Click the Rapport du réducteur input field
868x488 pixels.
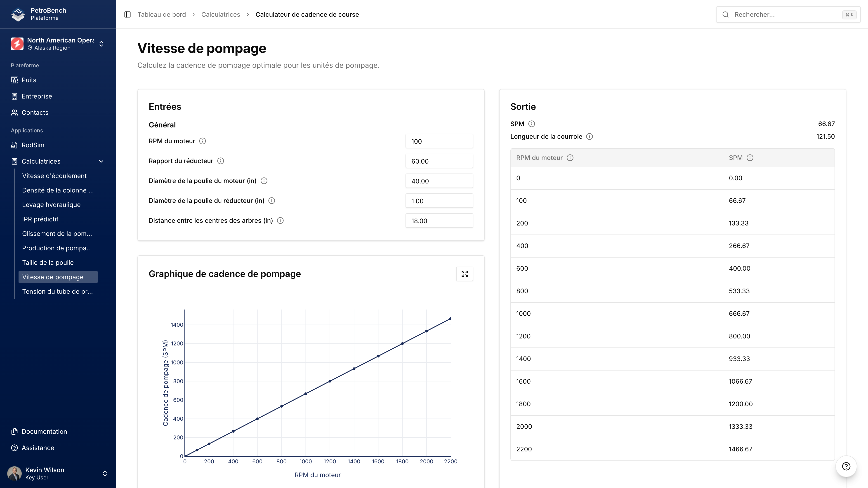[x=439, y=161]
